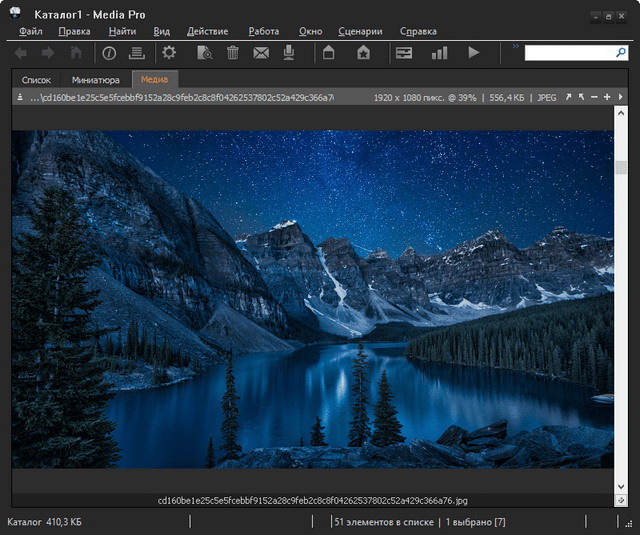Click the bar chart icon in toolbar
Viewport: 640px width, 535px height.
point(439,53)
